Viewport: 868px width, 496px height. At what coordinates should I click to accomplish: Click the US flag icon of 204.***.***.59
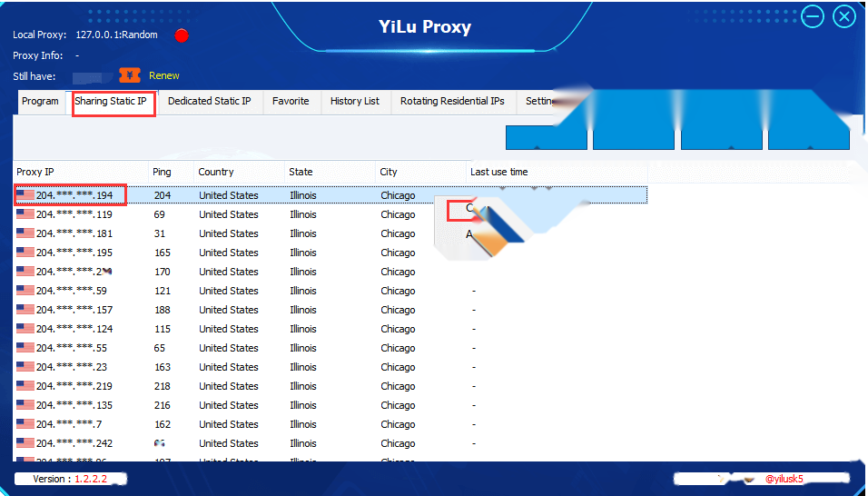click(25, 291)
